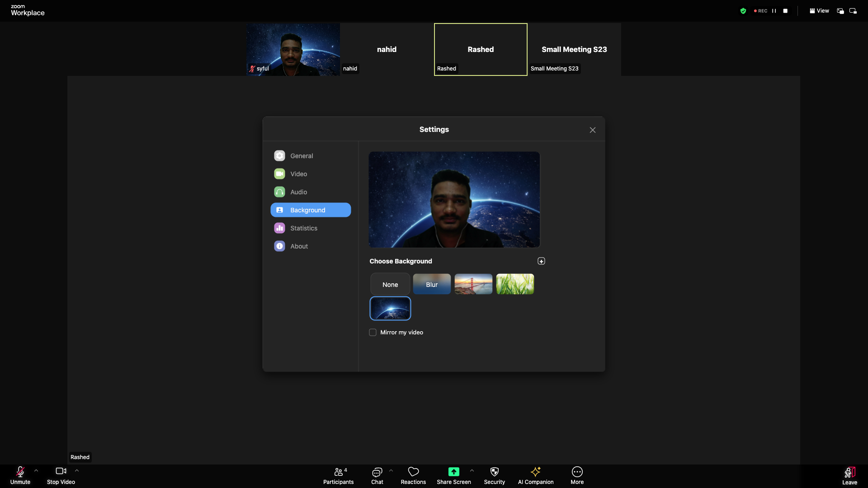Select the Blur background option
868x488 pixels.
[x=432, y=284]
